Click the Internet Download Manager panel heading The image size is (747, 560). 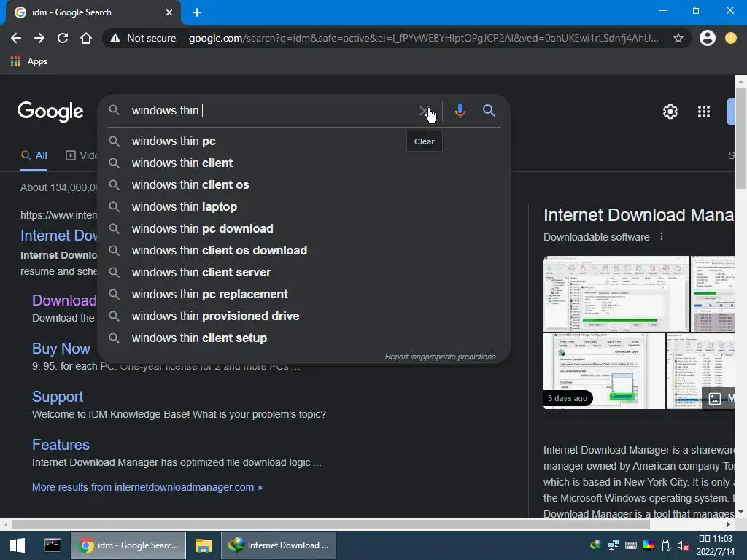[638, 215]
